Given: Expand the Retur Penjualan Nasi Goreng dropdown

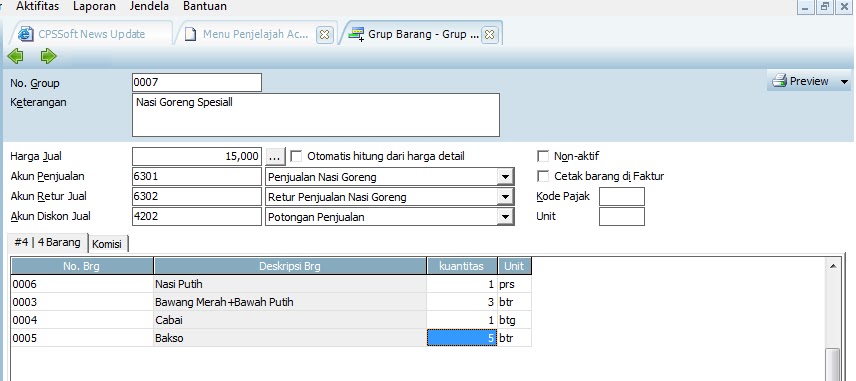Looking at the screenshot, I should coord(506,197).
